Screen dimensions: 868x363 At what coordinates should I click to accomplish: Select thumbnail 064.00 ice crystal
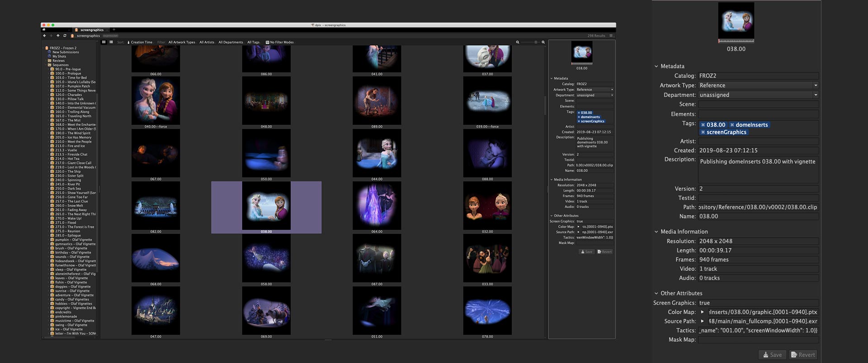[x=377, y=205]
